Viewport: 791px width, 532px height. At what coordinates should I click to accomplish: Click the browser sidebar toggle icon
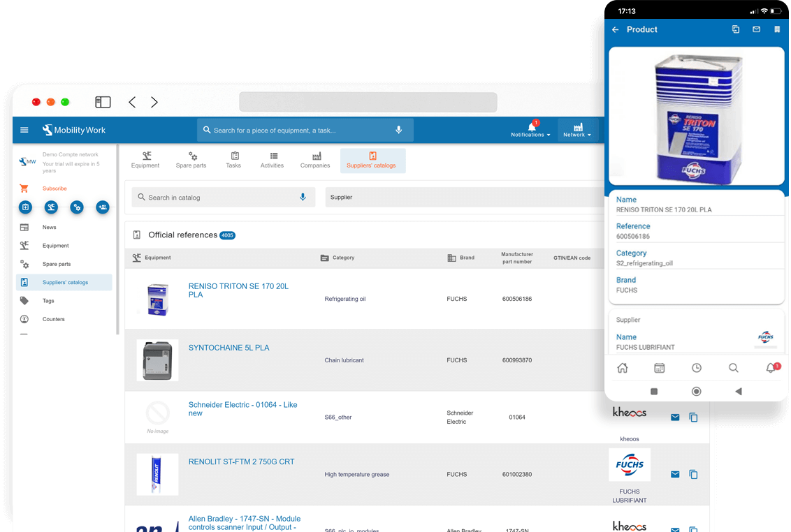point(103,103)
